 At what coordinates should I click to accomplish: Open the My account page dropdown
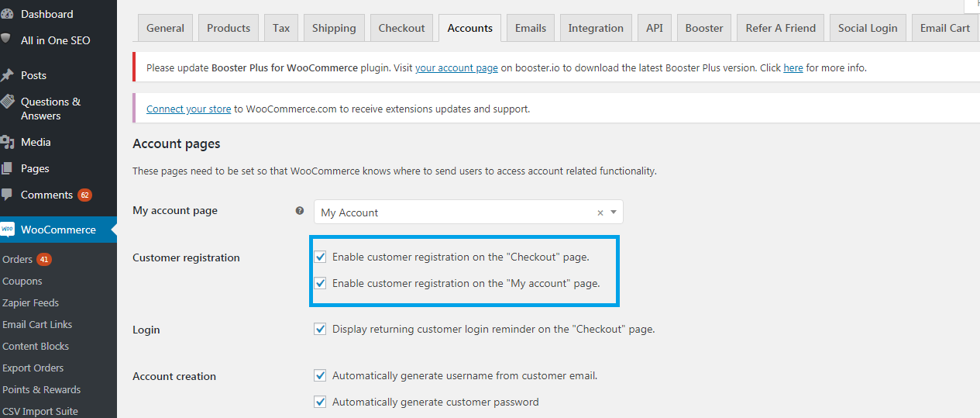[x=468, y=212]
